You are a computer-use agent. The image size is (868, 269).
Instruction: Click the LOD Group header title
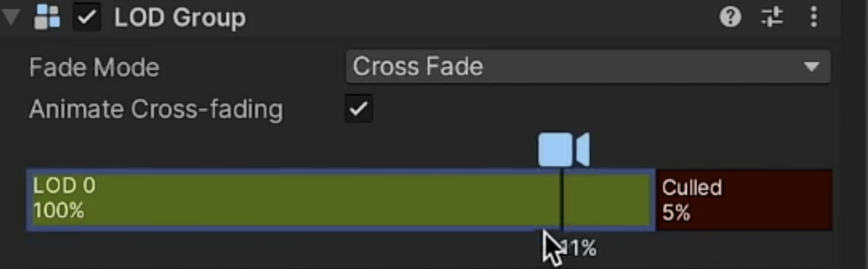(x=179, y=18)
